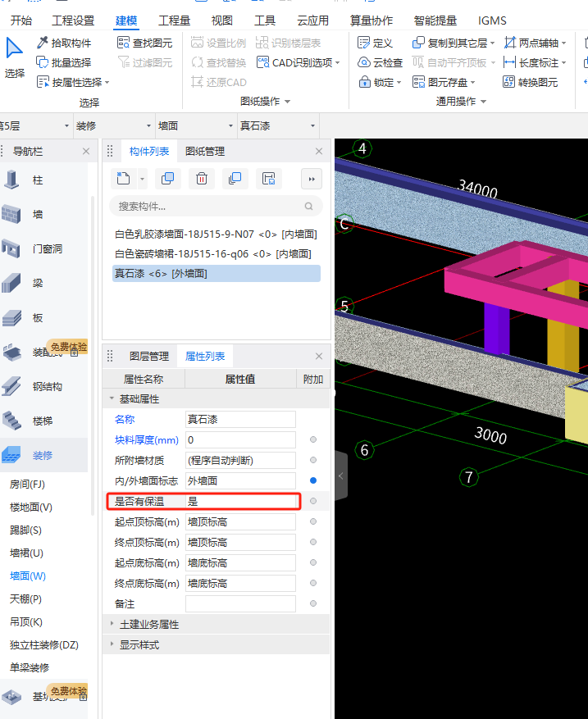The image size is (588, 719).
Task: Click 批量选择 tool
Action: [x=64, y=62]
